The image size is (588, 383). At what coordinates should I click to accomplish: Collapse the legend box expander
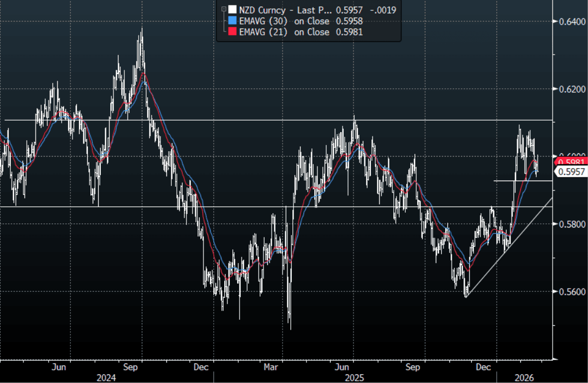[224, 9]
